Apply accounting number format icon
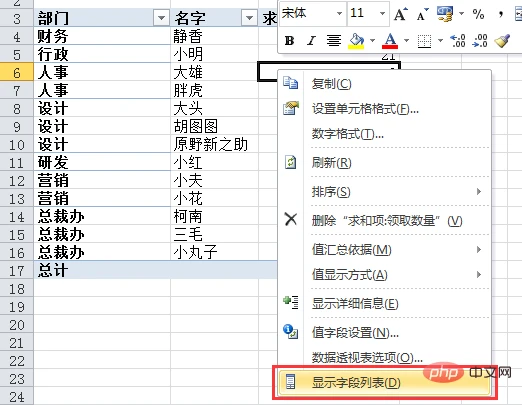 tap(445, 14)
